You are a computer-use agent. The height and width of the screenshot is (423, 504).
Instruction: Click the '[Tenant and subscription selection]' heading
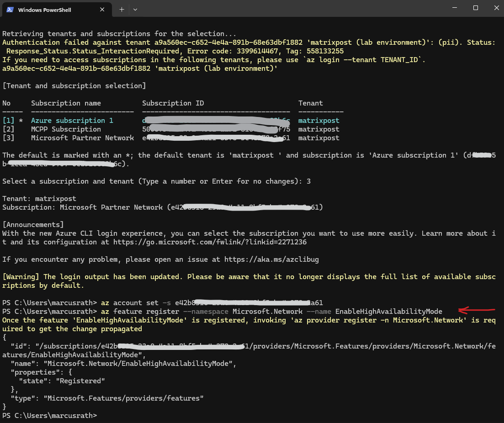74,86
